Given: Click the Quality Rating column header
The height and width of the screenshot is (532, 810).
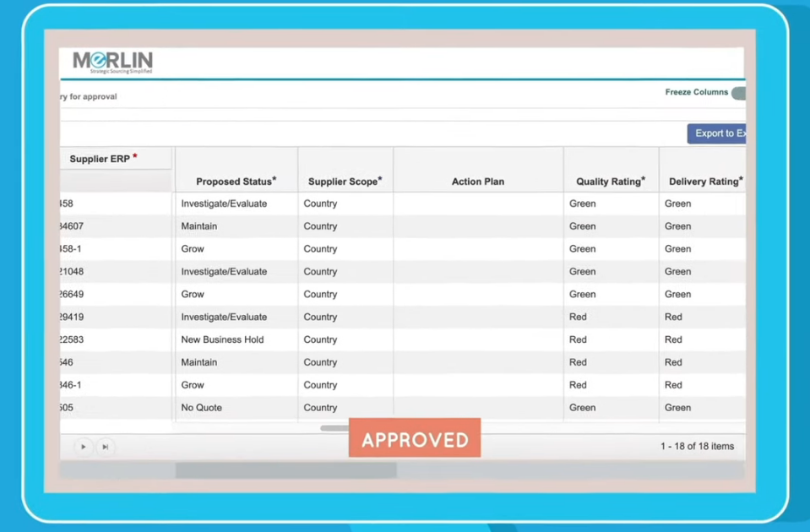Looking at the screenshot, I should click(x=610, y=181).
